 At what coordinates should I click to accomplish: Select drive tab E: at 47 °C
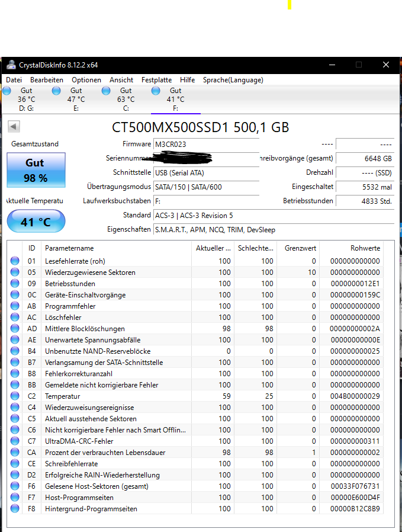pos(76,100)
